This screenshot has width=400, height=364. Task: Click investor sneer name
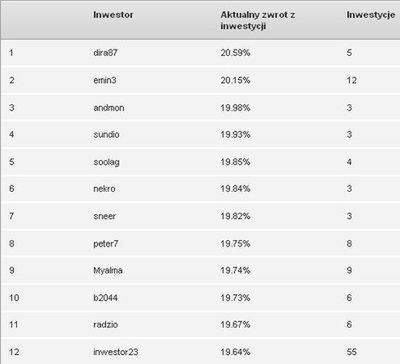pyautogui.click(x=104, y=216)
